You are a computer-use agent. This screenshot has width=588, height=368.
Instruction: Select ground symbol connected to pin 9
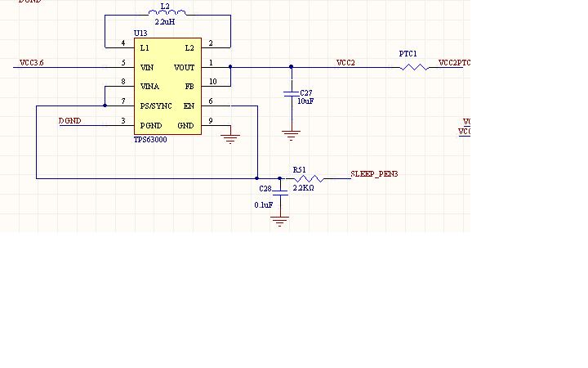[x=230, y=139]
